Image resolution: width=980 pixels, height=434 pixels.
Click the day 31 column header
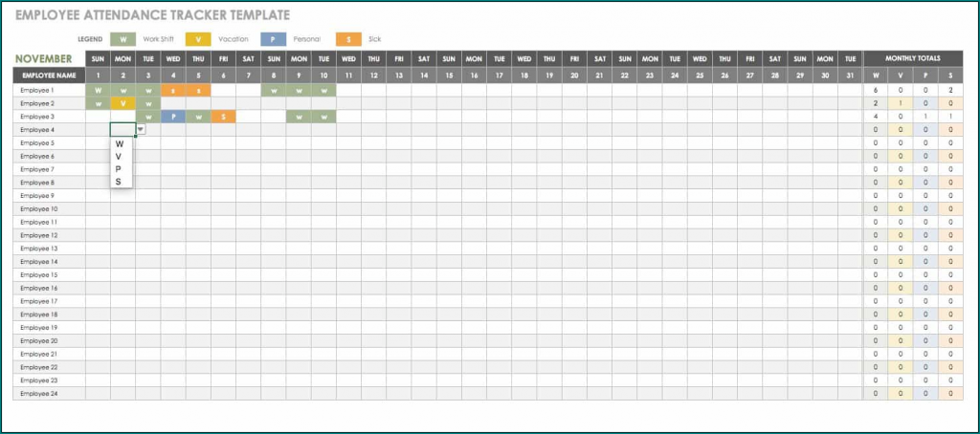pos(847,74)
